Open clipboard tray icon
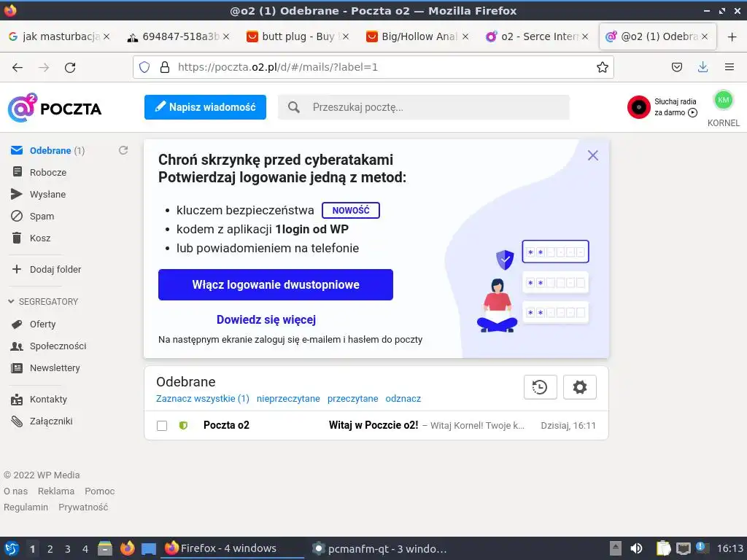 pos(662,548)
